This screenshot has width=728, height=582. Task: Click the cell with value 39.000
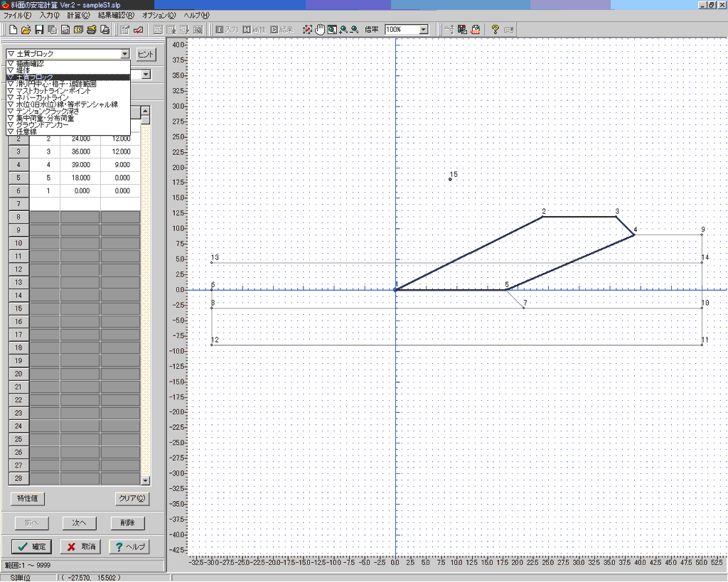(x=80, y=165)
